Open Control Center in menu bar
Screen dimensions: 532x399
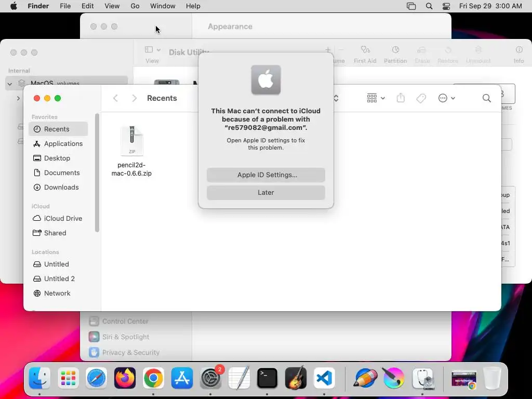coord(446,6)
